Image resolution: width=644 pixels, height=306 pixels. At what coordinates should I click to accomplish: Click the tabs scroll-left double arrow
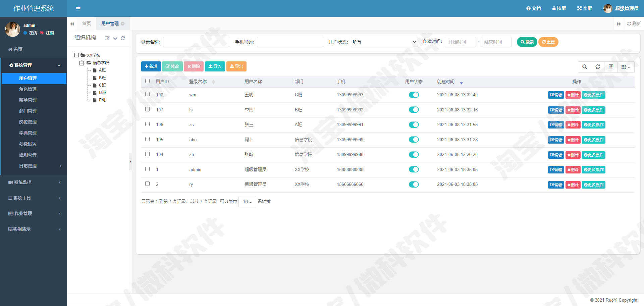[72, 24]
